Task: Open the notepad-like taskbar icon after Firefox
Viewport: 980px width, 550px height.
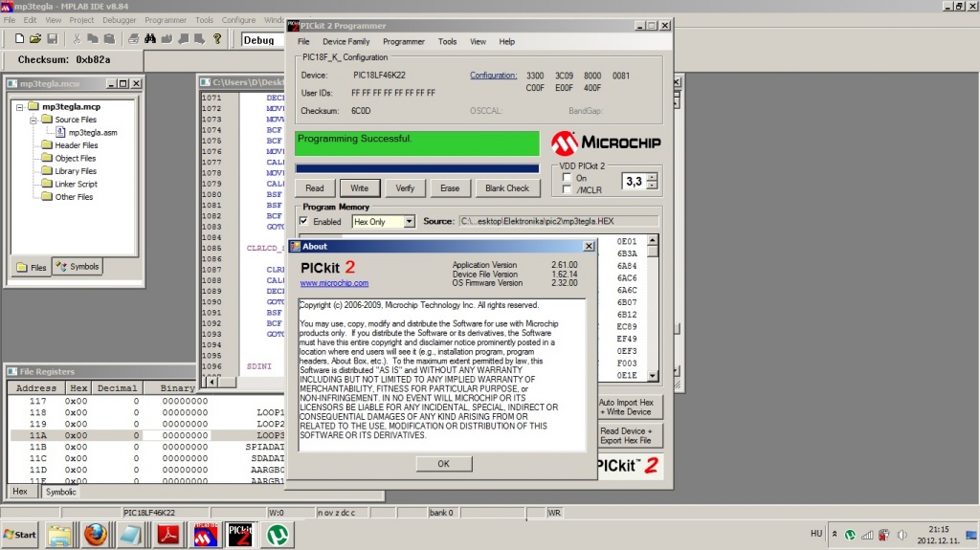Action: click(x=131, y=535)
